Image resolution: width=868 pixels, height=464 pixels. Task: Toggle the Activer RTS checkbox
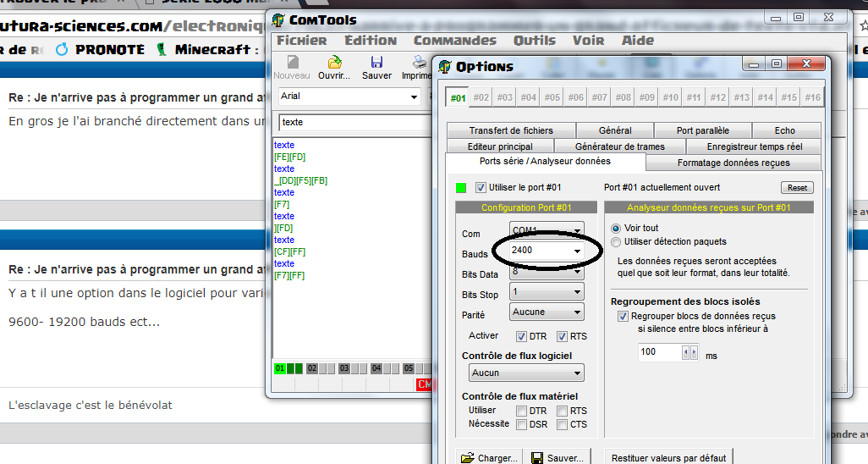tap(562, 336)
